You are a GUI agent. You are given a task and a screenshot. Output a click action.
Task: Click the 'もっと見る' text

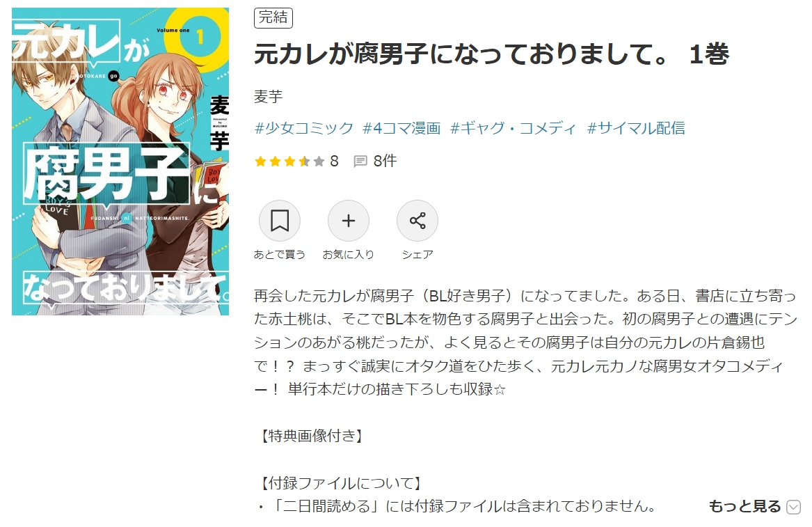[745, 506]
